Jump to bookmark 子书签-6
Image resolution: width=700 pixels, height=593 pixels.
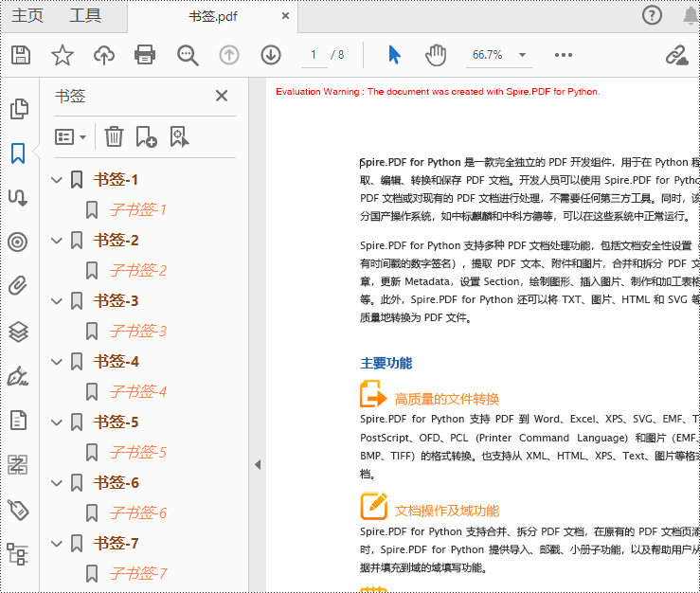click(138, 513)
